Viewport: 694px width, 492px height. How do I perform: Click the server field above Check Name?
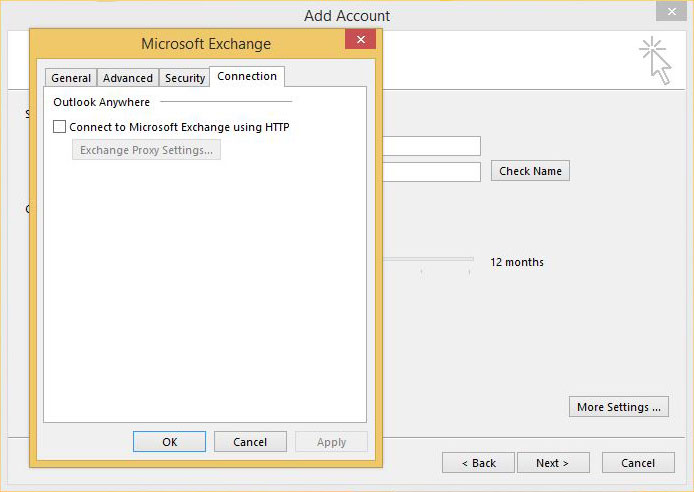[432, 146]
